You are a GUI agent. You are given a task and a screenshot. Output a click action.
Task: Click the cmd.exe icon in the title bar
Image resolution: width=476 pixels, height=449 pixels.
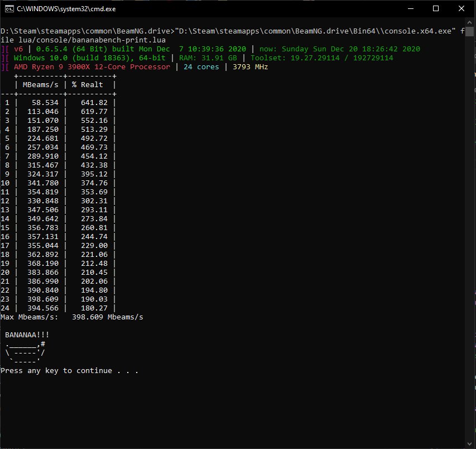click(x=9, y=9)
